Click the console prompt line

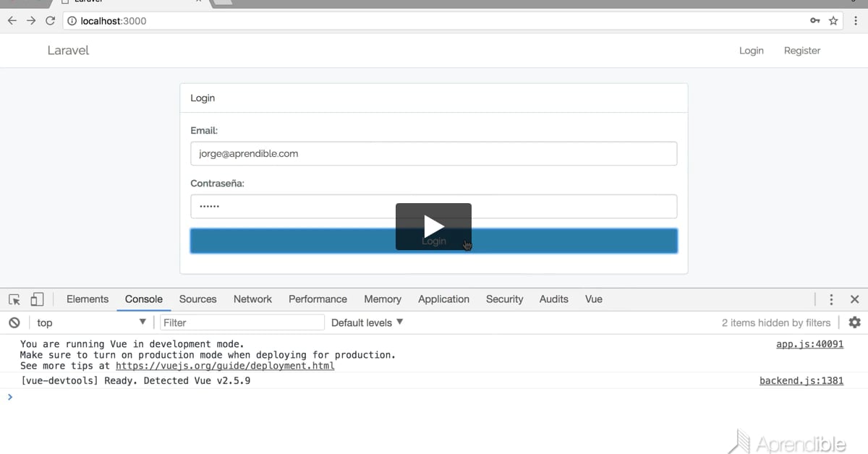tap(434, 396)
